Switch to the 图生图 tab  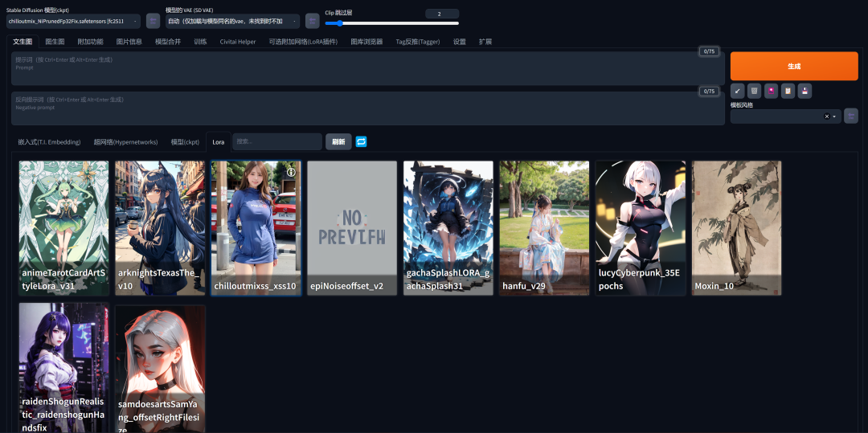pyautogui.click(x=55, y=42)
